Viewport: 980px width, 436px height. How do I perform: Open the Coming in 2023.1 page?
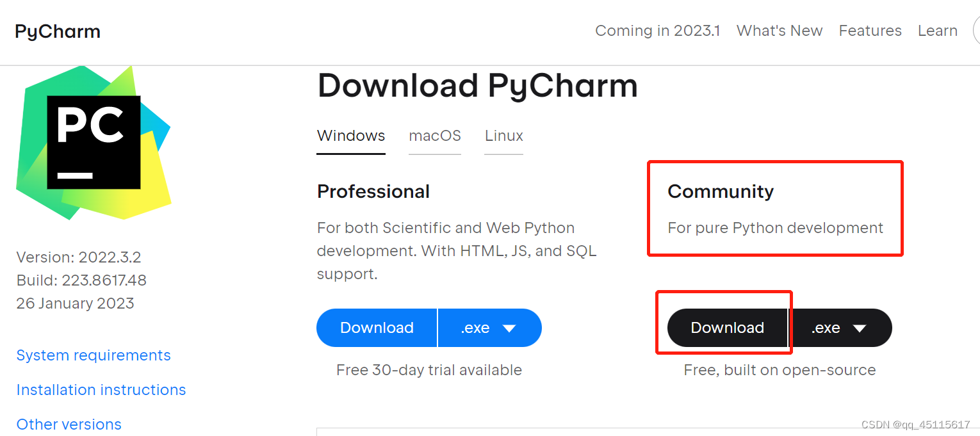[x=657, y=30]
